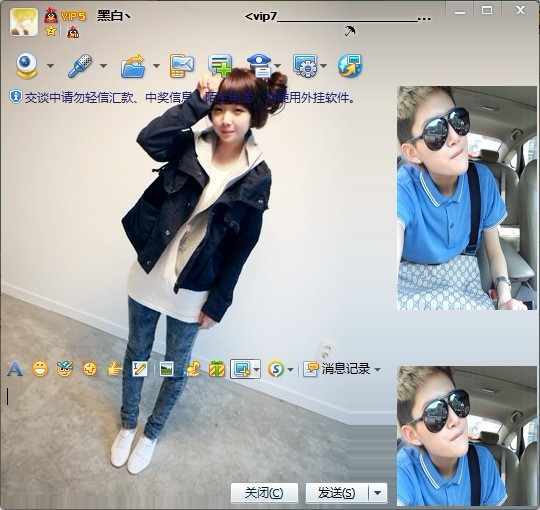Screen dimensions: 540x510
Task: Click the 关闭(C) button
Action: [264, 493]
